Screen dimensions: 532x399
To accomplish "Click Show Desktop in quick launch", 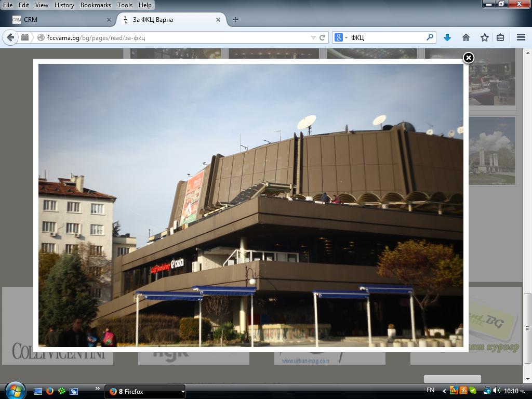I will [x=37, y=391].
